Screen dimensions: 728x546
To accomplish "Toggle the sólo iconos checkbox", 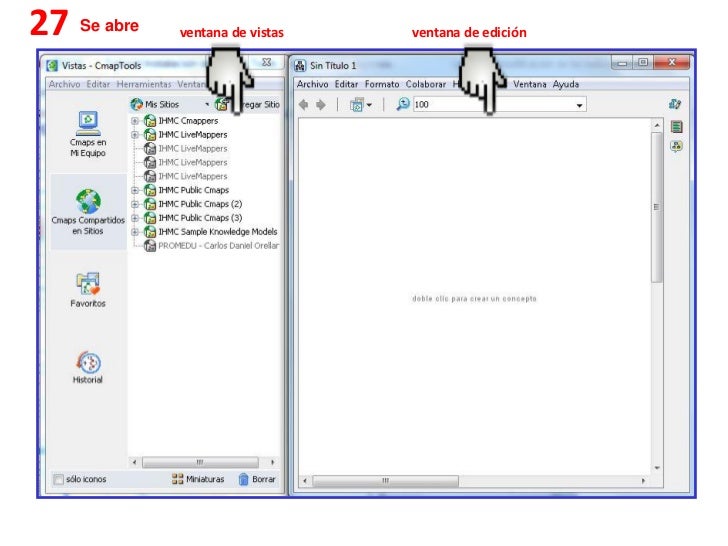I will tap(58, 480).
